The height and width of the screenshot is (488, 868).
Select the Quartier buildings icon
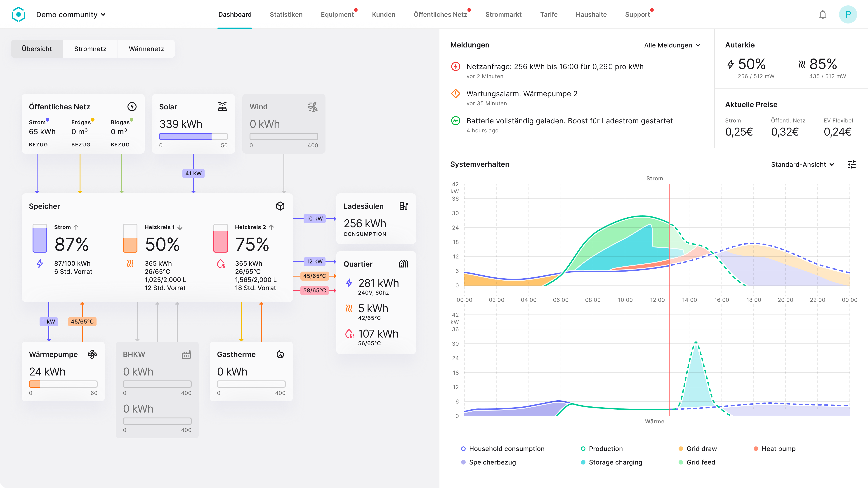[x=403, y=264]
